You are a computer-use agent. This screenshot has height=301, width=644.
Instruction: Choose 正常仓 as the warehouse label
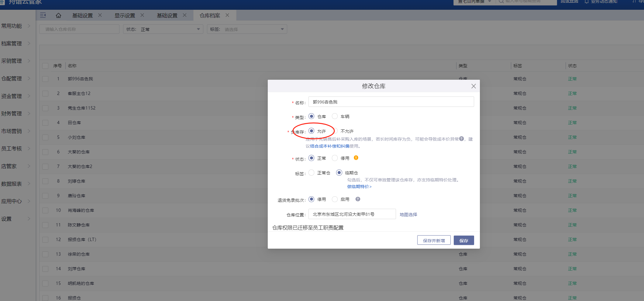tap(312, 173)
